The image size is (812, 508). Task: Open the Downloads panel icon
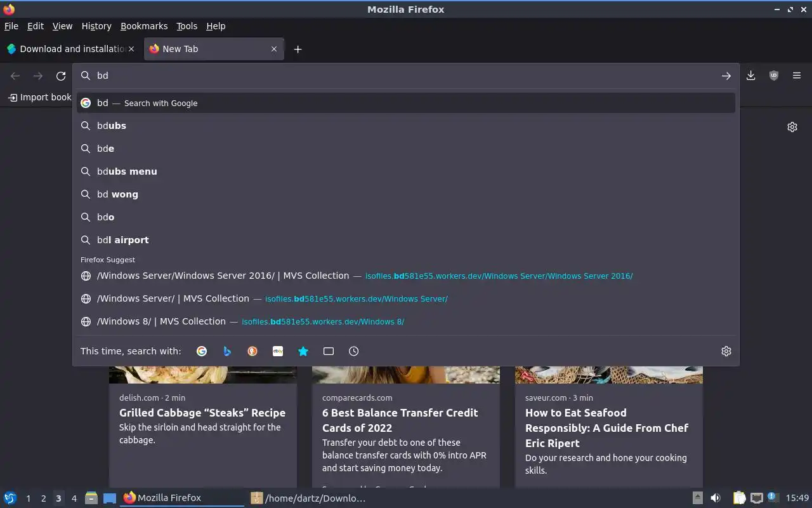coord(750,76)
